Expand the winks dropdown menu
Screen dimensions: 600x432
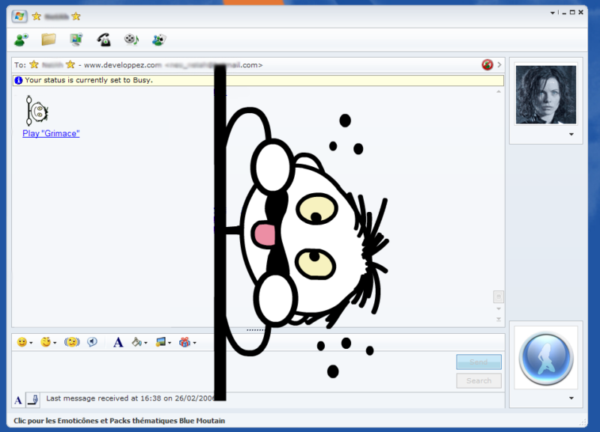point(53,343)
